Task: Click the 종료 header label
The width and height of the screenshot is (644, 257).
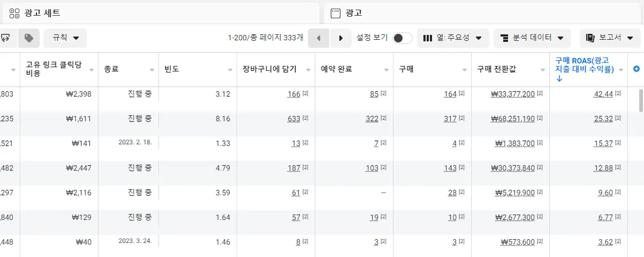Action: [112, 69]
